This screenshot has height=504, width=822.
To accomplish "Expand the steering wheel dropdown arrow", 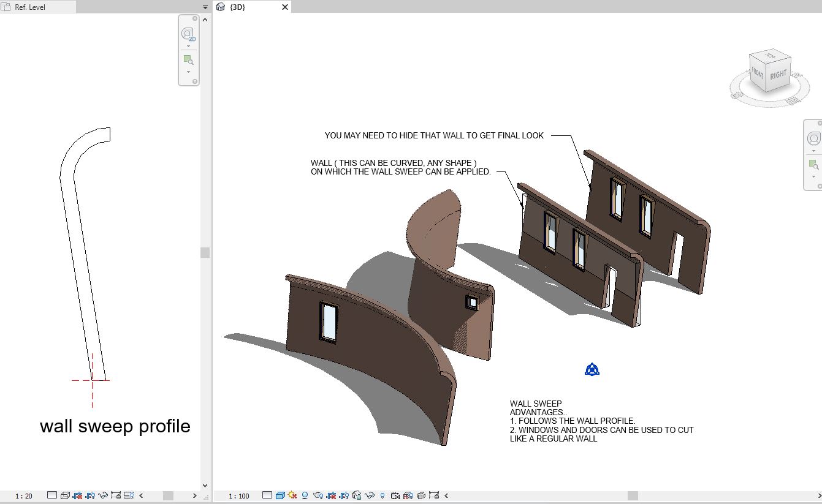I will [x=188, y=45].
